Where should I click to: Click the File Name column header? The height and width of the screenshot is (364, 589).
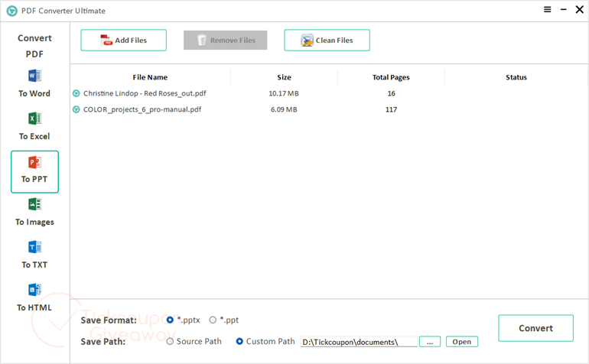[150, 77]
